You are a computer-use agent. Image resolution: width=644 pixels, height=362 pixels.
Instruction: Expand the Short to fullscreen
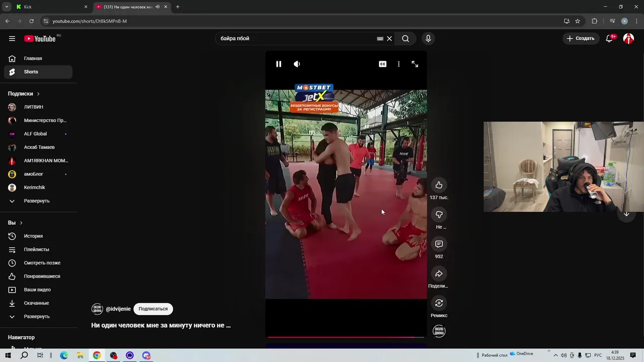point(415,64)
